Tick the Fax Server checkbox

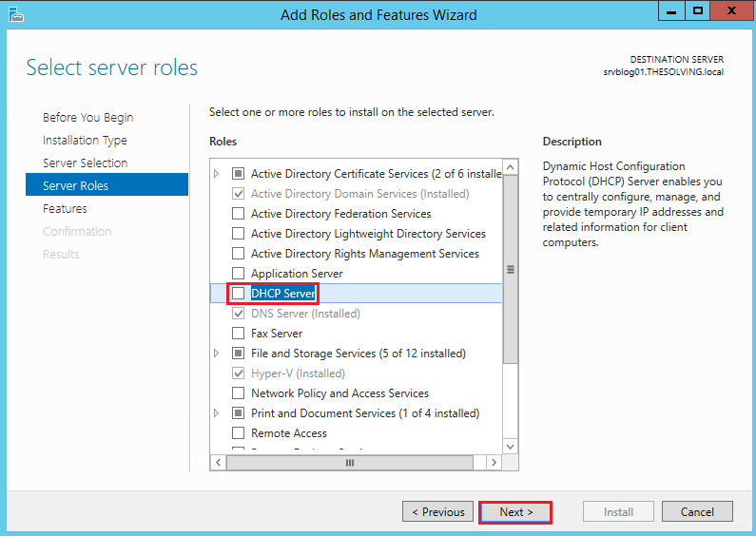click(x=238, y=333)
